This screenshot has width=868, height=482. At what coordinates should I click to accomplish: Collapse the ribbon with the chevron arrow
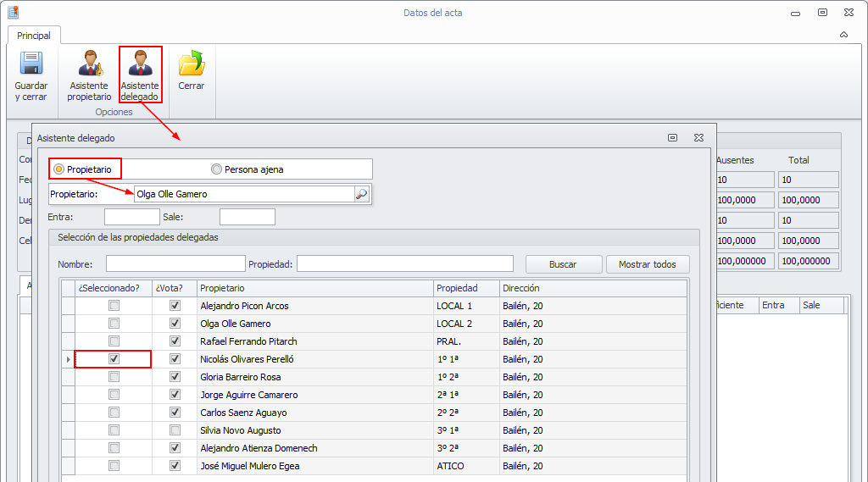(843, 35)
